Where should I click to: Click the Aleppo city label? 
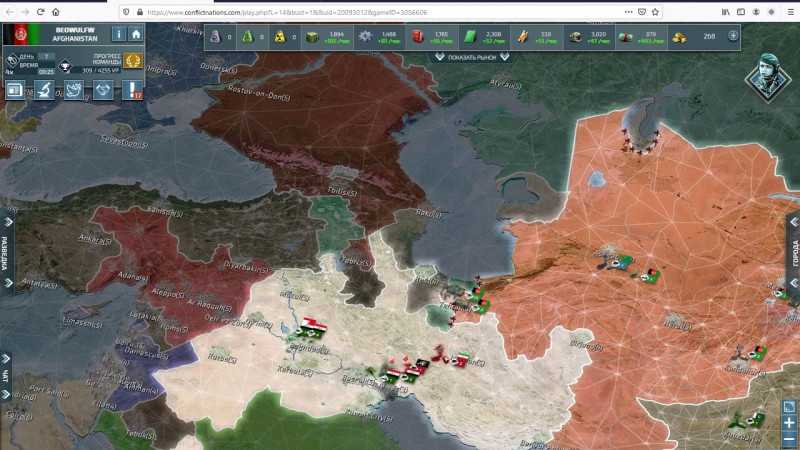pyautogui.click(x=170, y=294)
